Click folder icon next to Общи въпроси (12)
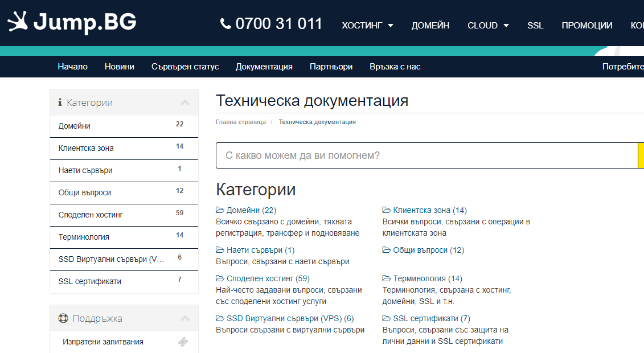Image resolution: width=644 pixels, height=353 pixels. coord(387,250)
